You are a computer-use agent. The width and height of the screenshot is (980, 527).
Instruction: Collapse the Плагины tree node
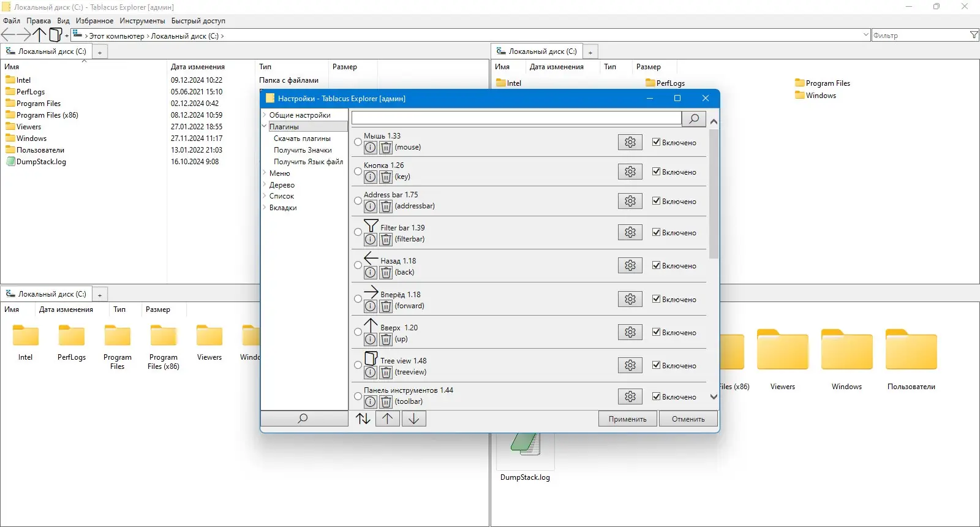pos(265,126)
